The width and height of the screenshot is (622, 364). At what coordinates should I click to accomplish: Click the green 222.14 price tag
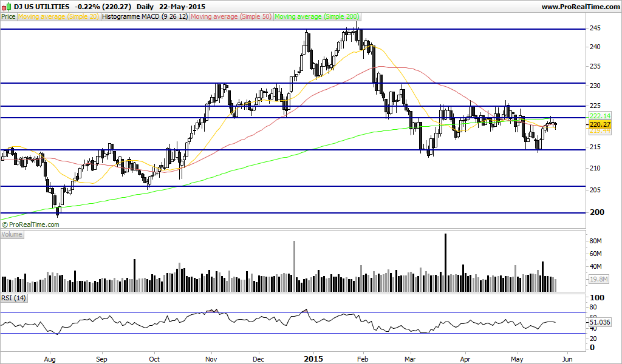coord(600,116)
